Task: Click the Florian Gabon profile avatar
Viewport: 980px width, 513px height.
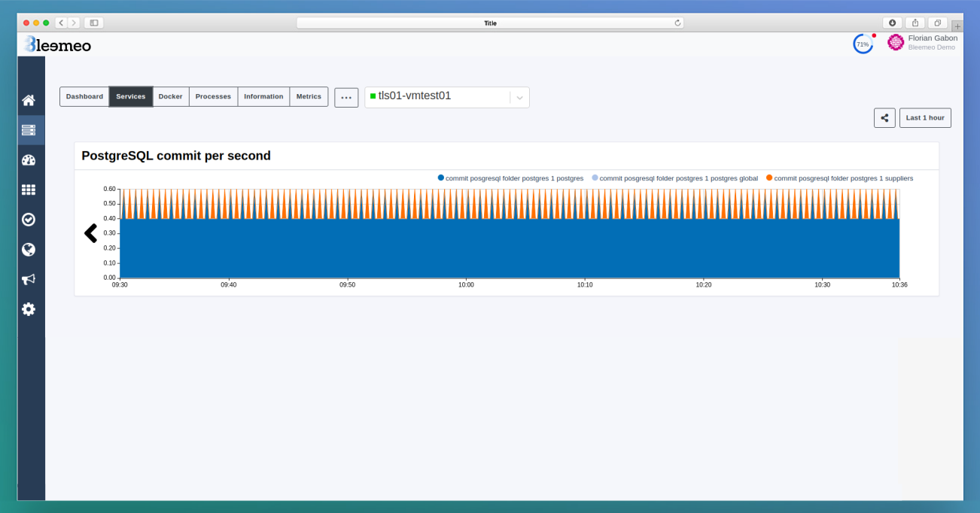Action: [895, 42]
